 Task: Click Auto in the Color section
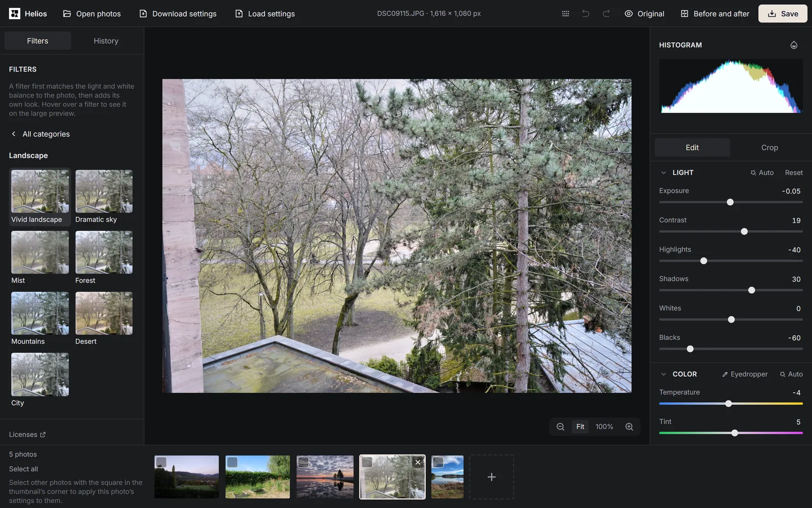pyautogui.click(x=791, y=374)
